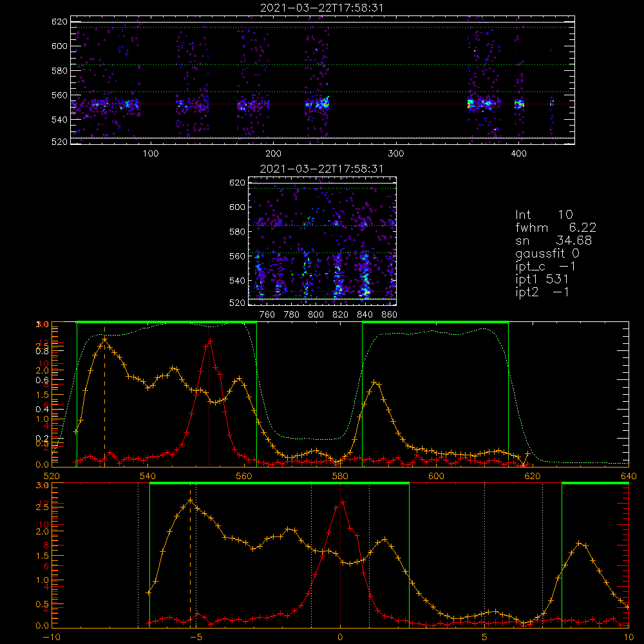The image size is (644, 644).
Task: Click x-axis label 600 under the upper line plot
Action: [436, 477]
